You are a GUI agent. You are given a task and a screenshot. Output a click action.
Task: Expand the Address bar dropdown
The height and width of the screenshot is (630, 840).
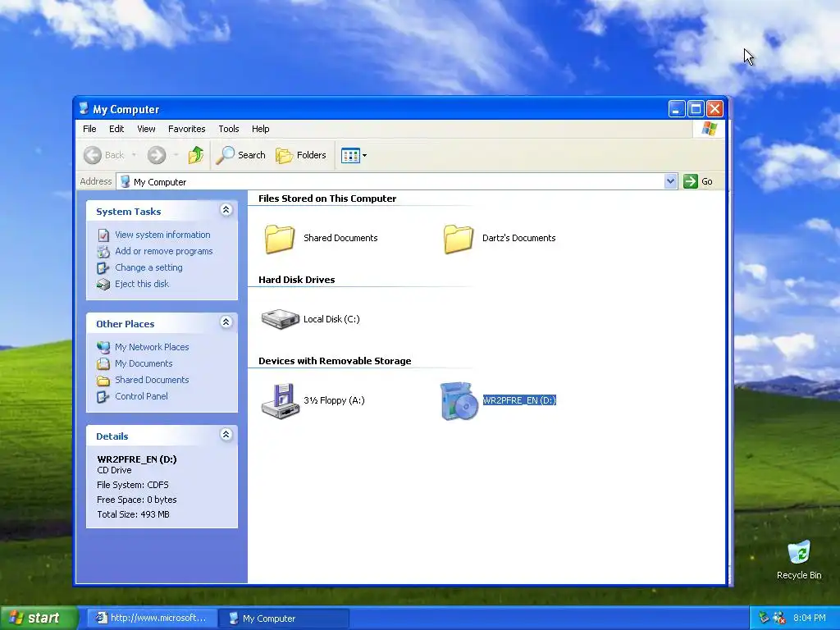pyautogui.click(x=670, y=181)
